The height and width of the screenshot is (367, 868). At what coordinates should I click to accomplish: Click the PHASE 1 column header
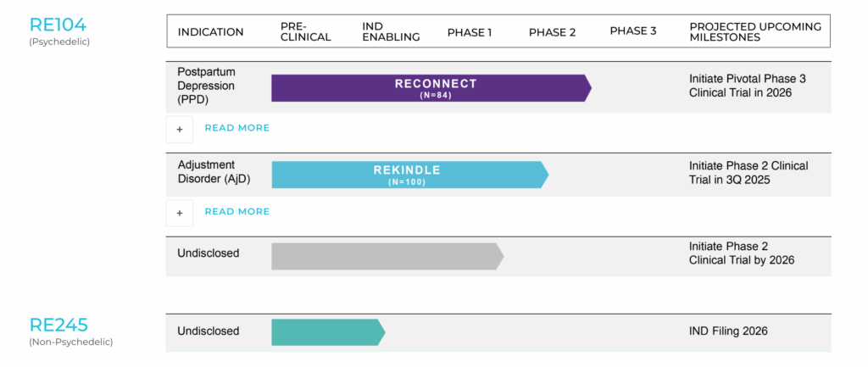tap(470, 32)
